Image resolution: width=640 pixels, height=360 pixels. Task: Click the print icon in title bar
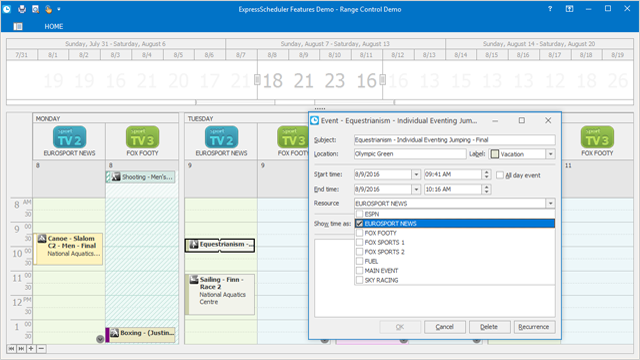click(22, 9)
